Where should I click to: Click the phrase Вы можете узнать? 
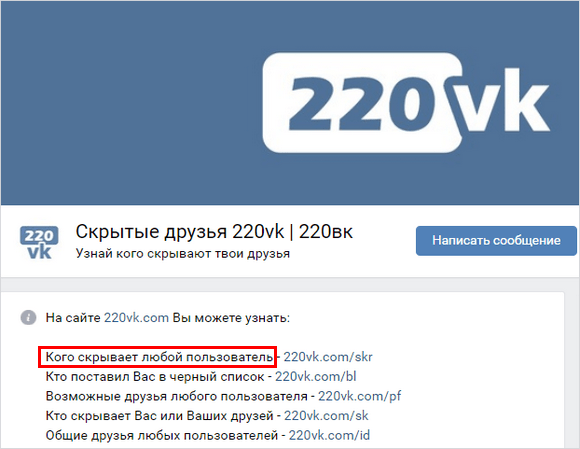[231, 318]
